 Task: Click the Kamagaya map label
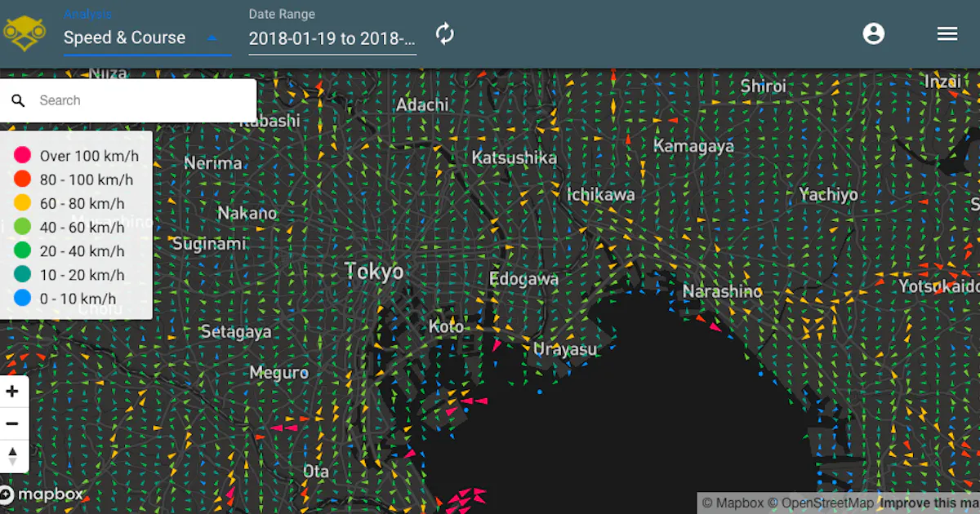click(x=693, y=146)
